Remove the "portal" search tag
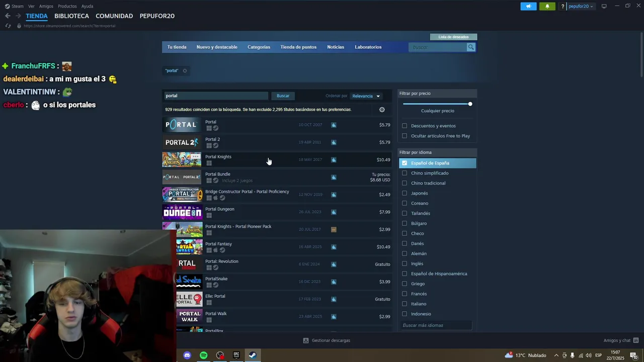Viewport: 644px width, 362px height. click(x=185, y=71)
